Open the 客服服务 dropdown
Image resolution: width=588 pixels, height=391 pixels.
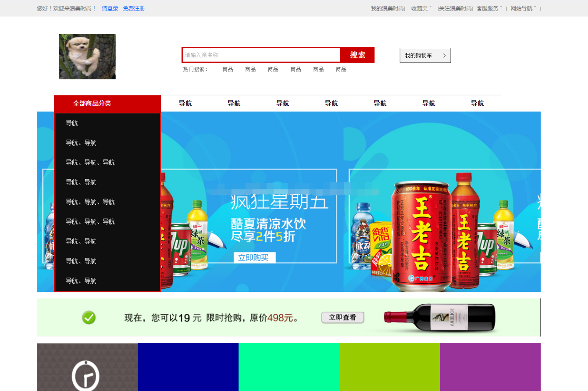[x=488, y=7]
